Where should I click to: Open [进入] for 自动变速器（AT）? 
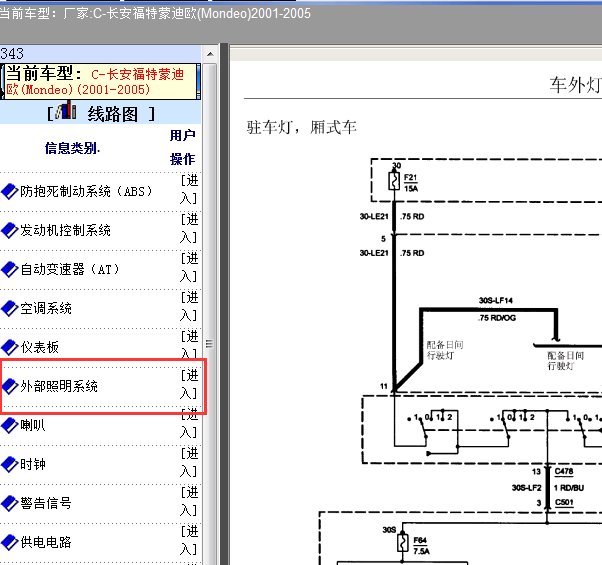click(x=189, y=268)
